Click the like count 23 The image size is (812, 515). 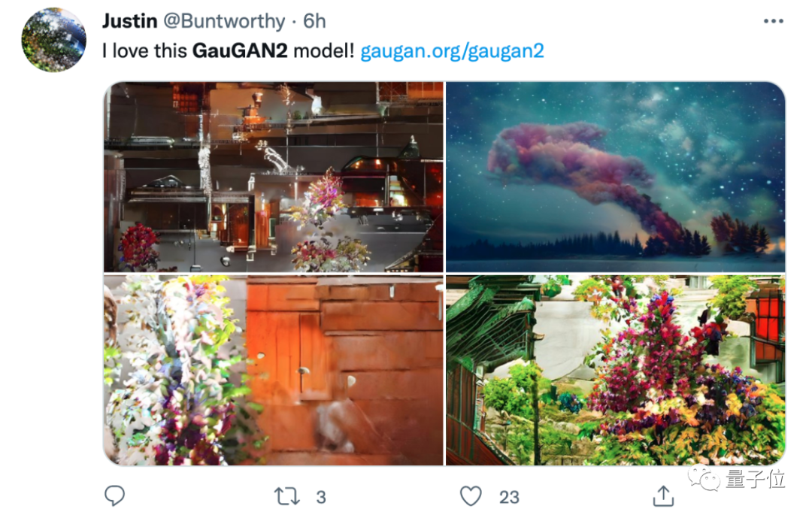pos(509,497)
